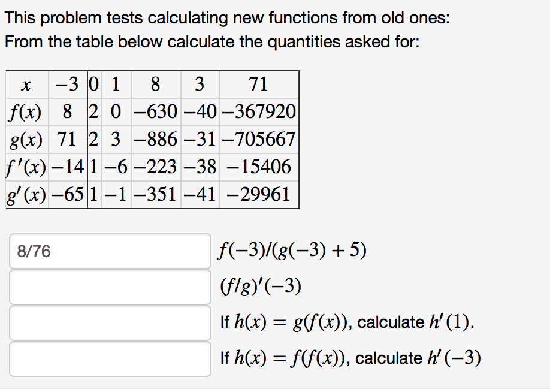
Task: Click the answer field for h'(1)
Action: click(x=110, y=322)
